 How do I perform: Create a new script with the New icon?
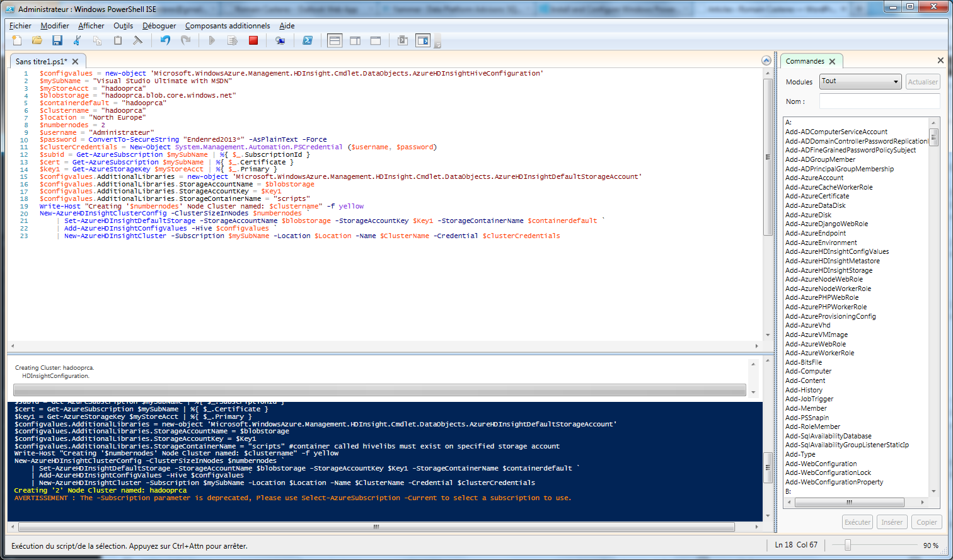click(x=16, y=40)
